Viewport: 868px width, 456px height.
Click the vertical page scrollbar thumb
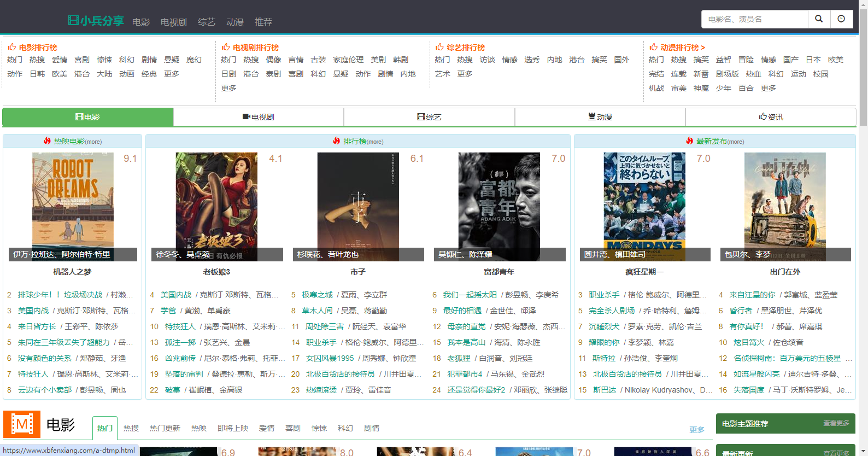click(863, 68)
